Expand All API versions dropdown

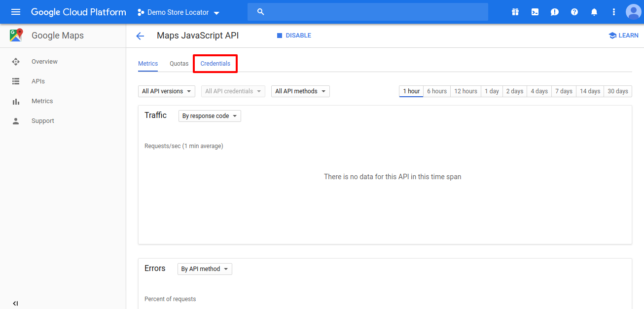(166, 91)
